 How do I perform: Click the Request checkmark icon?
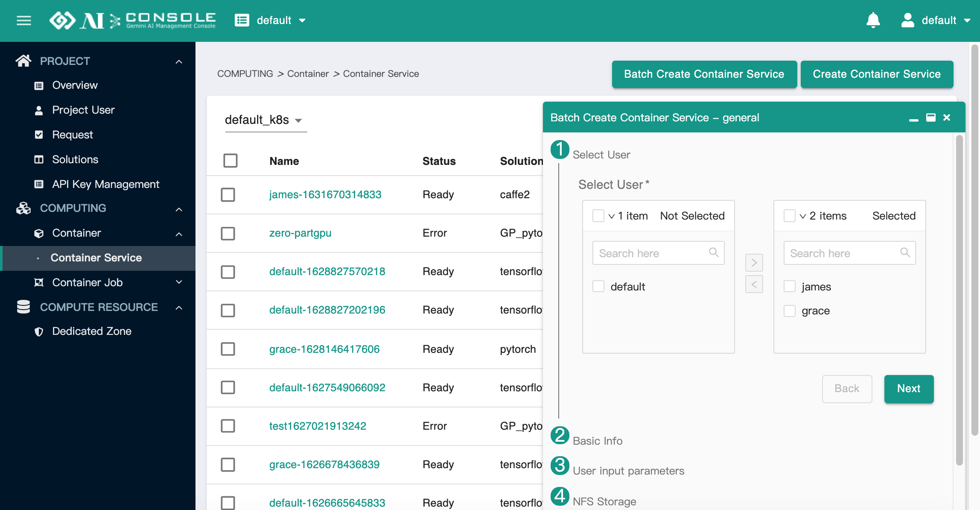coord(39,135)
